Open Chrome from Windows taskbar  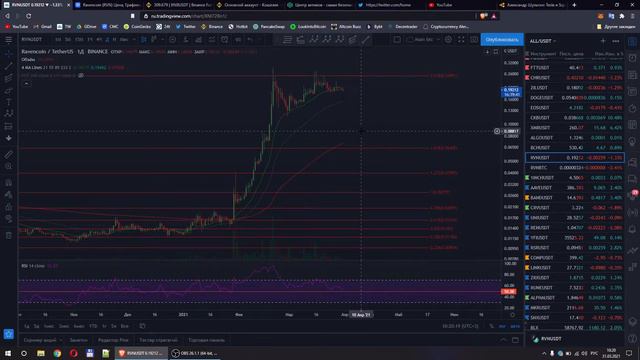[x=57, y=353]
